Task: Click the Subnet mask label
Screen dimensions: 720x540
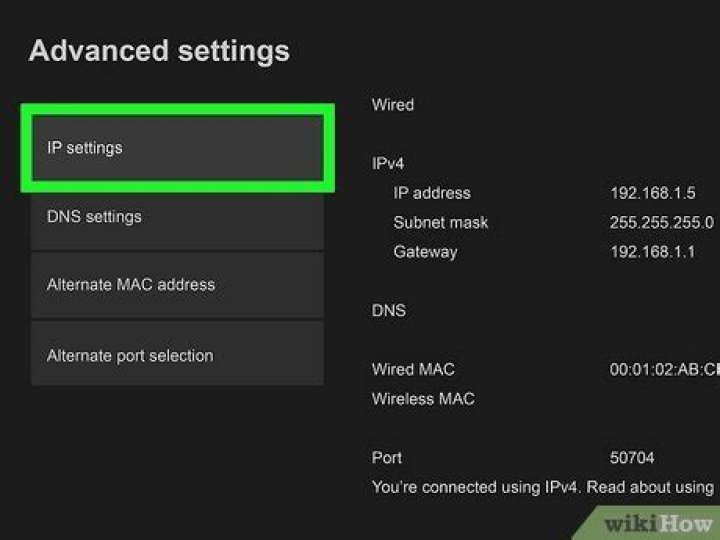Action: point(441,223)
